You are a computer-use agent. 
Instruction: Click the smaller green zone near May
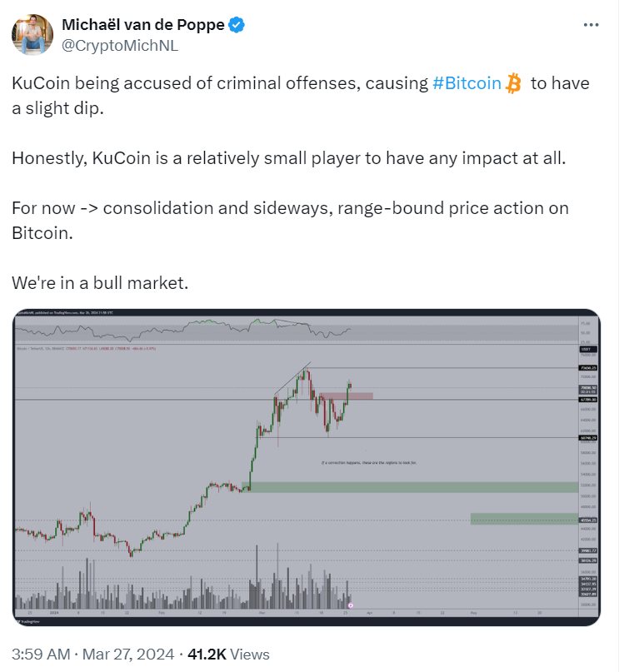(524, 519)
